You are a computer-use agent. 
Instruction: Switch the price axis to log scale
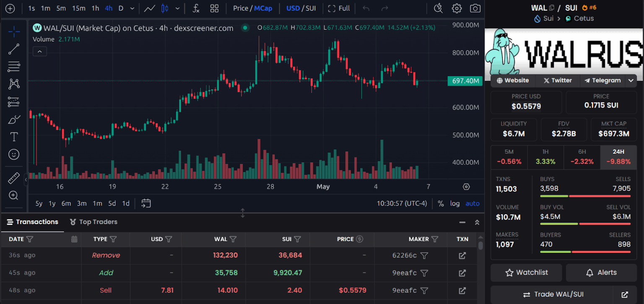[x=455, y=203]
